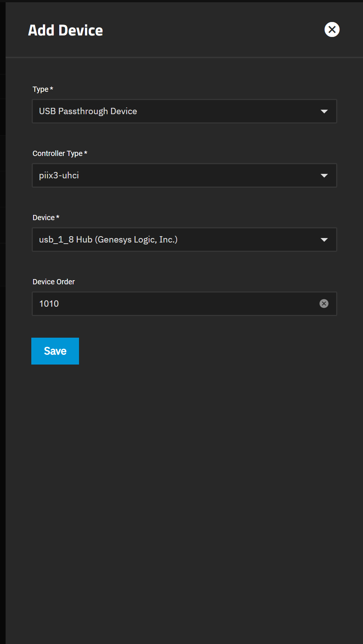The width and height of the screenshot is (363, 644).
Task: Click the required asterisk beside Controller Type
Action: 86,153
